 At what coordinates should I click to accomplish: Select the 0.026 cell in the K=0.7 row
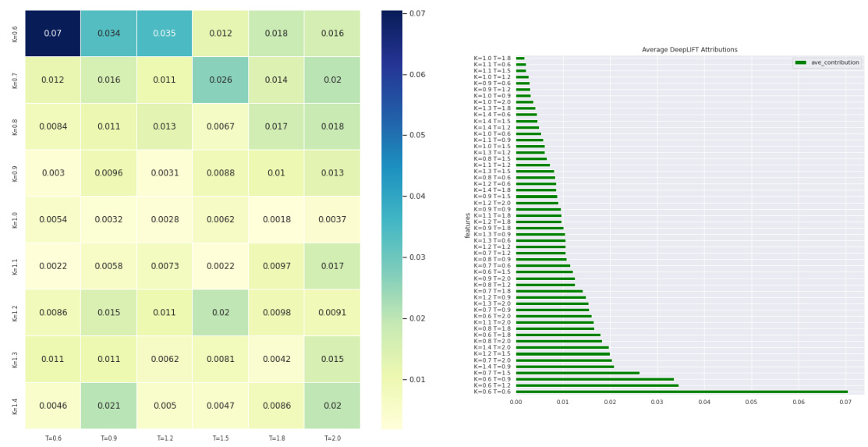[x=221, y=80]
